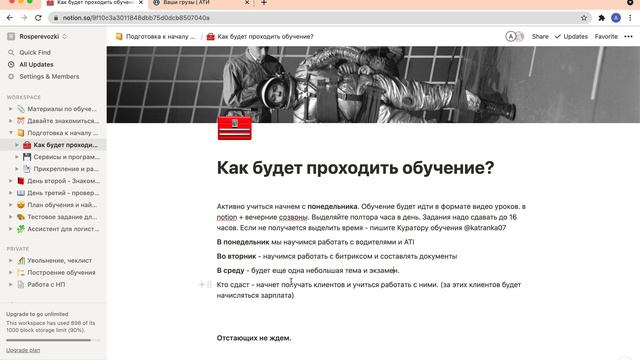Click the page title heading

pyautogui.click(x=355, y=168)
